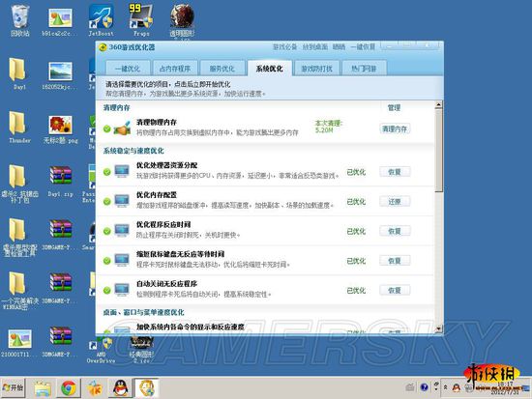The width and height of the screenshot is (532, 399).
Task: Click 恢复 for 优化处理器资源分配
Action: [x=395, y=172]
